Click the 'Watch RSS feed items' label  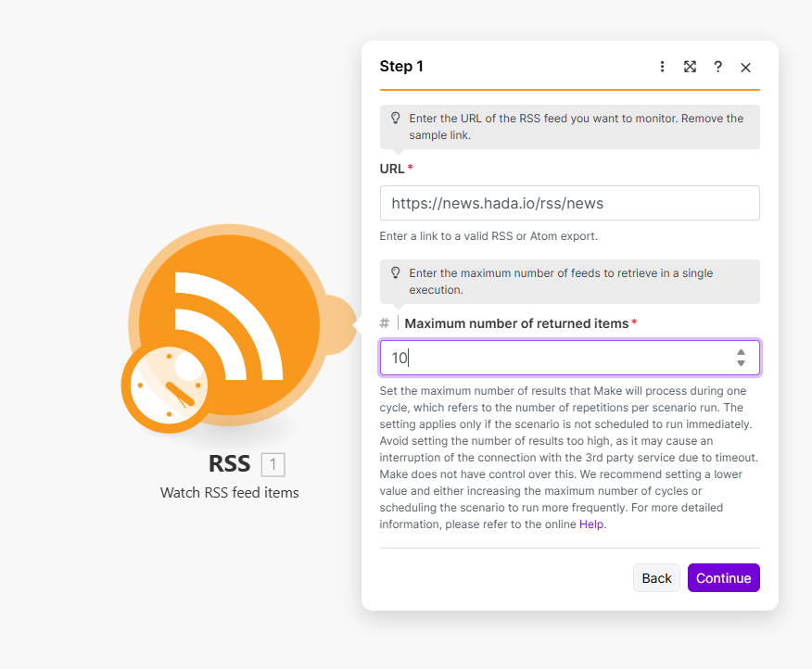point(229,492)
